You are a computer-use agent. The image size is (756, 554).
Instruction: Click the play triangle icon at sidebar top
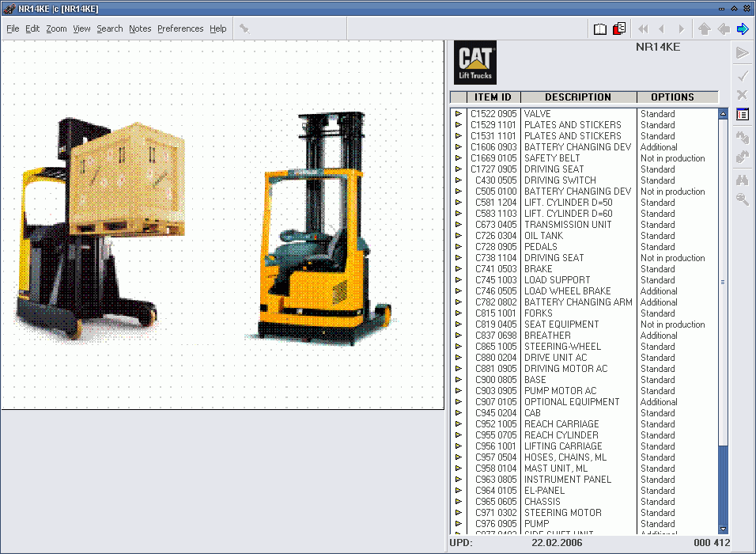click(743, 52)
